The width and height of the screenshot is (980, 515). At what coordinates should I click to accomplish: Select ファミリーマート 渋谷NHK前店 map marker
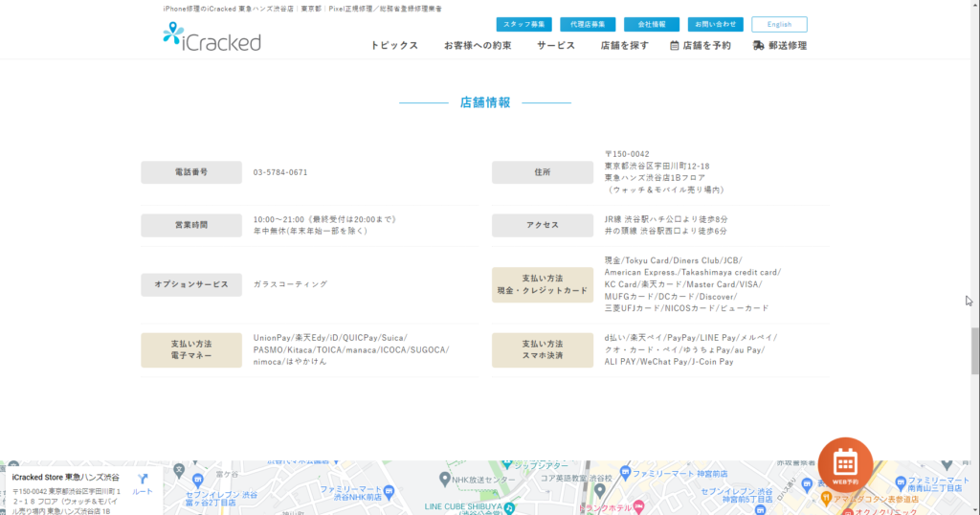coord(390,491)
